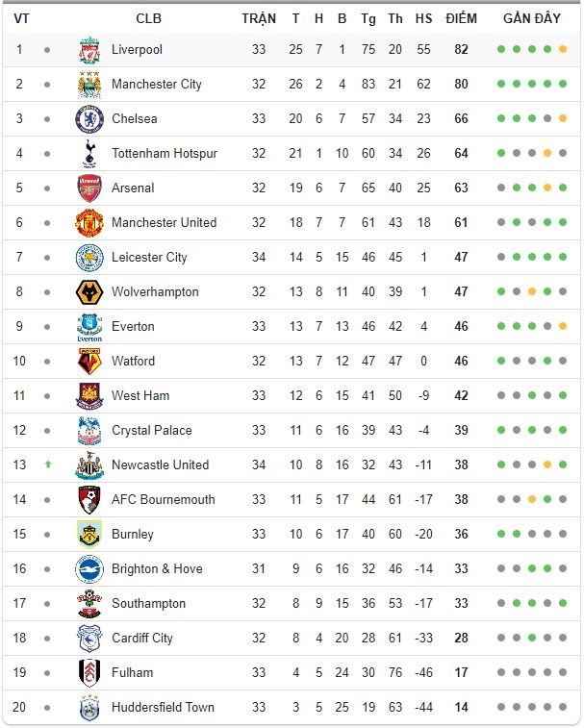
Task: Click the Fulham club crest
Action: click(x=89, y=673)
